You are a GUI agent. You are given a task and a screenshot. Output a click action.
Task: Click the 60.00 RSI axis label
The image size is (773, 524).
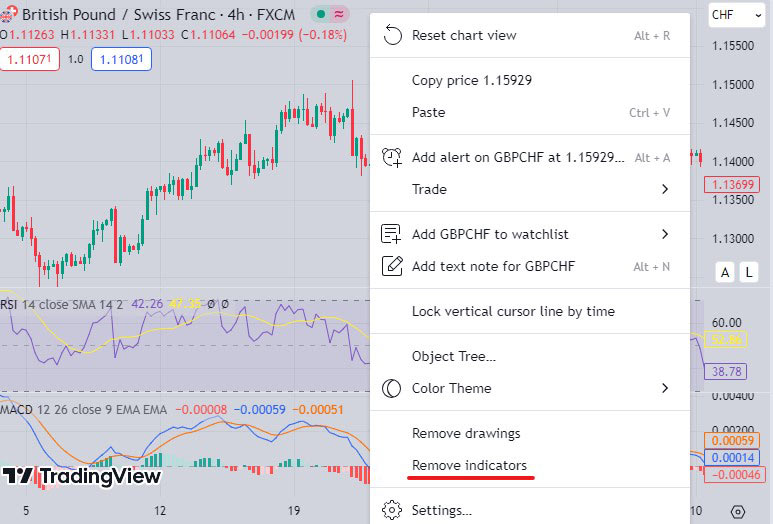(x=726, y=323)
